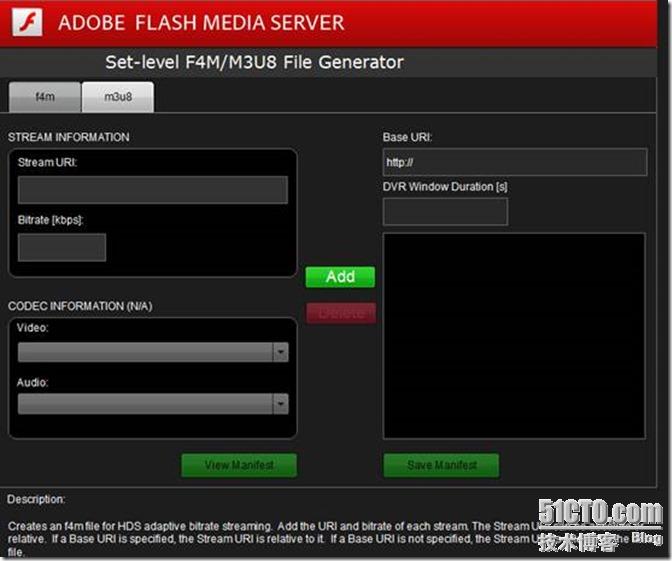This screenshot has height=561, width=672.
Task: Open the Video codec dropdown
Action: point(153,352)
